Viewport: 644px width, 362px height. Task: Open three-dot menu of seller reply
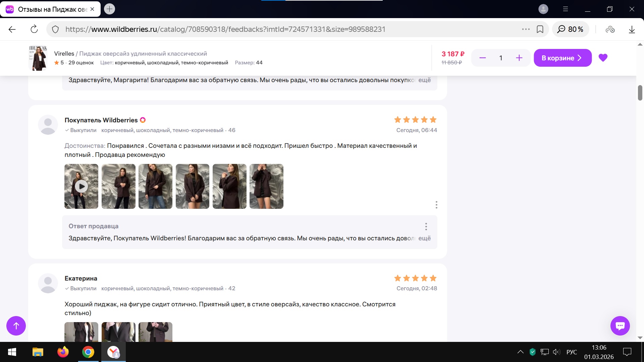(426, 227)
